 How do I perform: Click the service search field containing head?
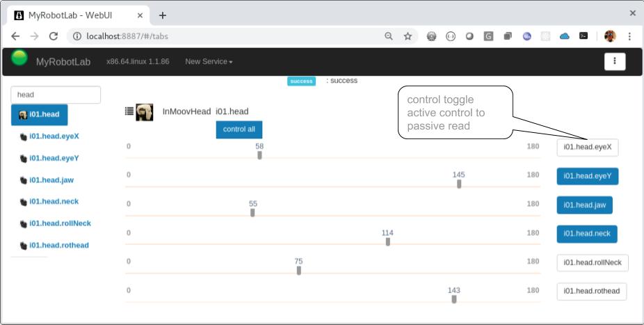(x=56, y=95)
